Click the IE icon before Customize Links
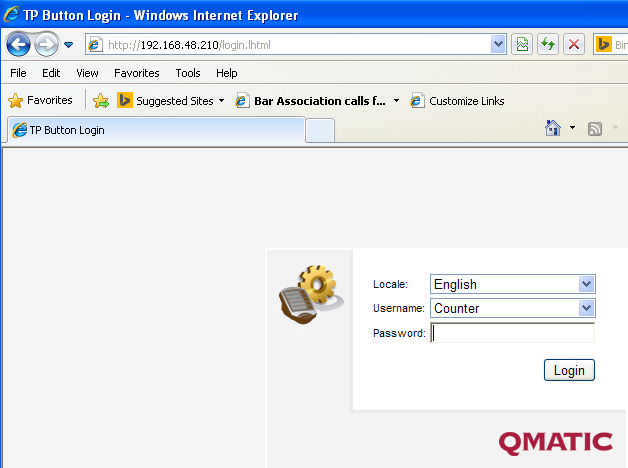Image resolution: width=628 pixels, height=468 pixels. 417,100
